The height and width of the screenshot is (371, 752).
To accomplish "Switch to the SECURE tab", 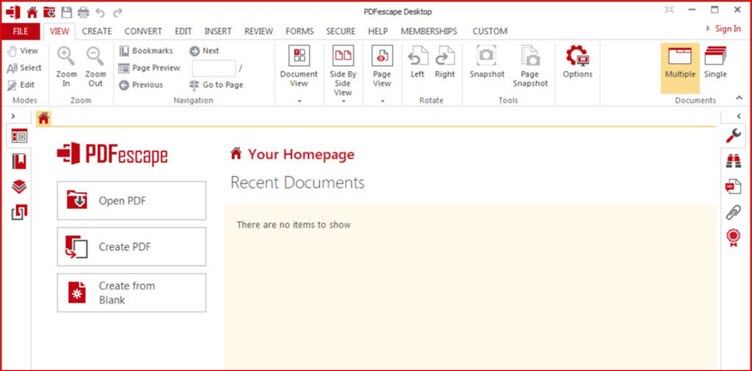I will (x=341, y=31).
